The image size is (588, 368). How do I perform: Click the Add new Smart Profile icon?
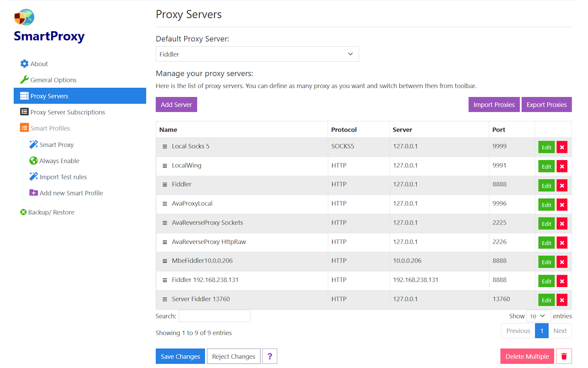34,193
